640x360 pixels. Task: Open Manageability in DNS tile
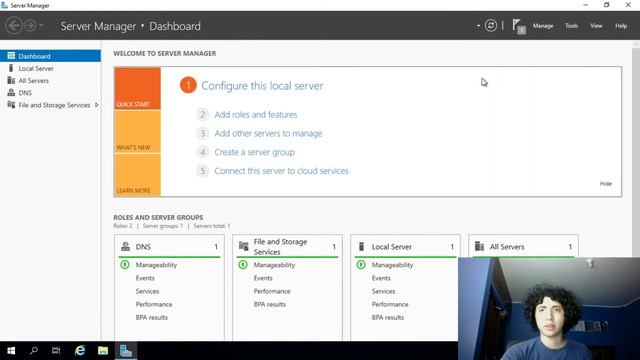[x=156, y=265]
